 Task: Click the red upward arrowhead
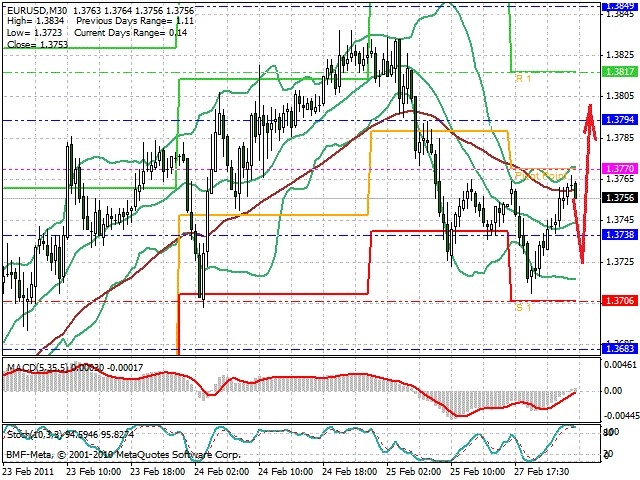tap(589, 118)
